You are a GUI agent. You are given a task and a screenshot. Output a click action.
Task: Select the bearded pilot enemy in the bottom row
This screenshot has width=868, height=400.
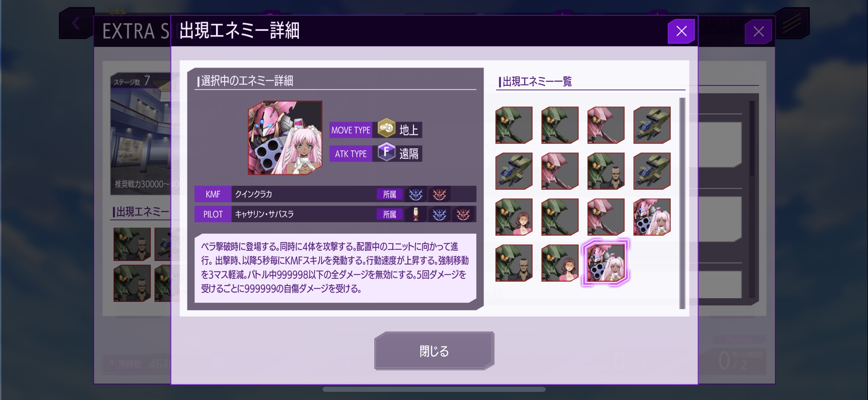tap(514, 263)
